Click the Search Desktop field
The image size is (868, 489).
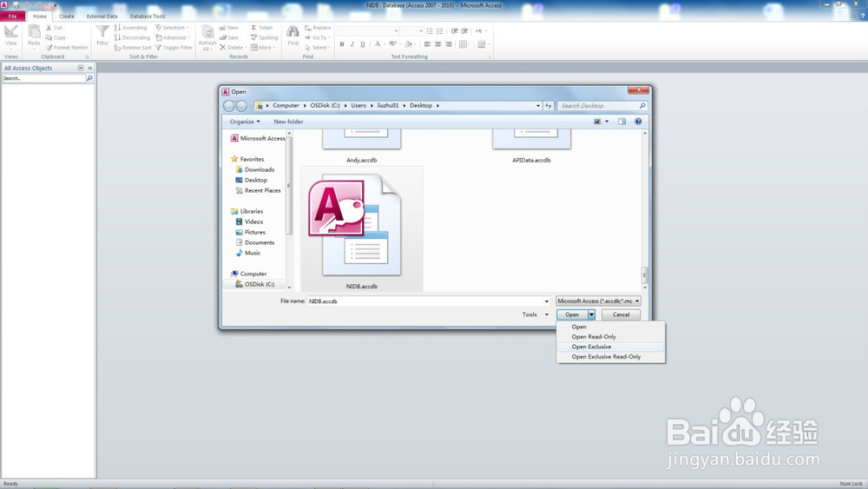(x=602, y=105)
